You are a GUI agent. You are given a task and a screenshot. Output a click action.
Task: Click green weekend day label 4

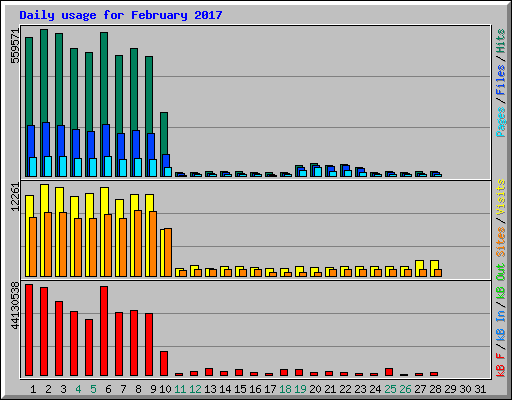78,389
